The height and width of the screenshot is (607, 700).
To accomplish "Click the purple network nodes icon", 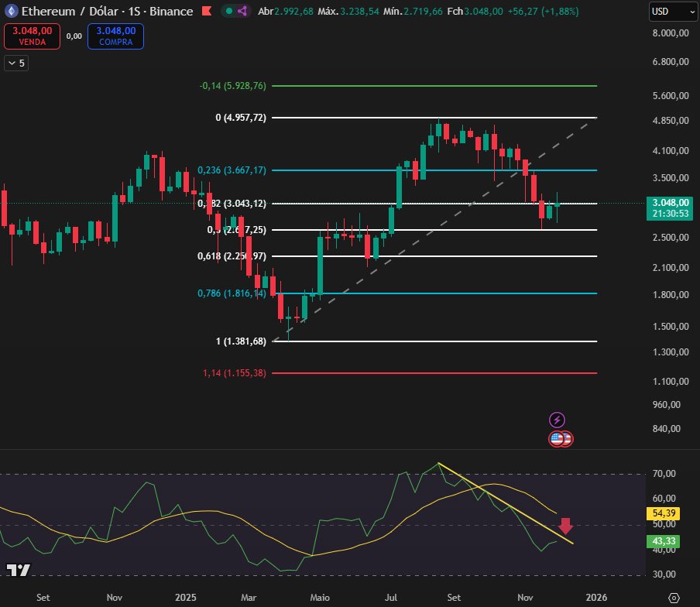I will [x=242, y=11].
